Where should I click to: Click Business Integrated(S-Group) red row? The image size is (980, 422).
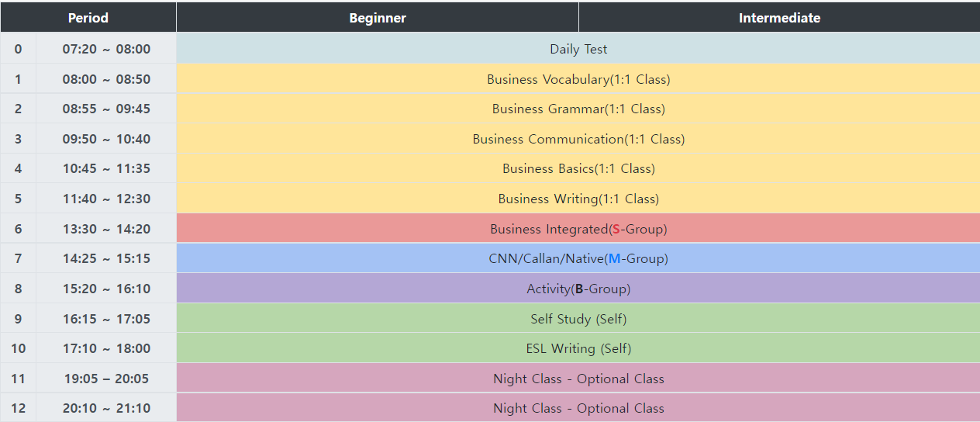click(x=578, y=229)
